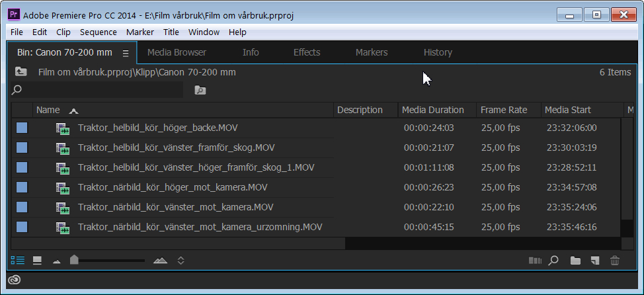Screen dimensions: 644x295
Task: Click the Clear trash icon
Action: click(x=615, y=261)
